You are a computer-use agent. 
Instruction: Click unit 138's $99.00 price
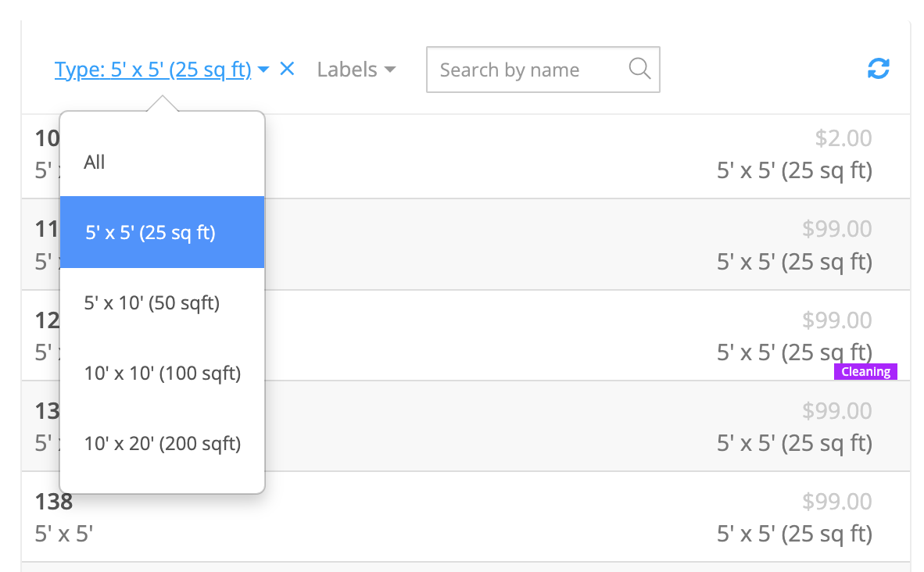coord(836,501)
